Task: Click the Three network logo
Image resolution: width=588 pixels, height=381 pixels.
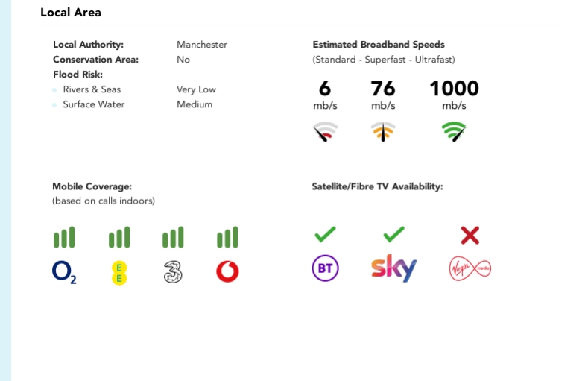Action: point(173,271)
